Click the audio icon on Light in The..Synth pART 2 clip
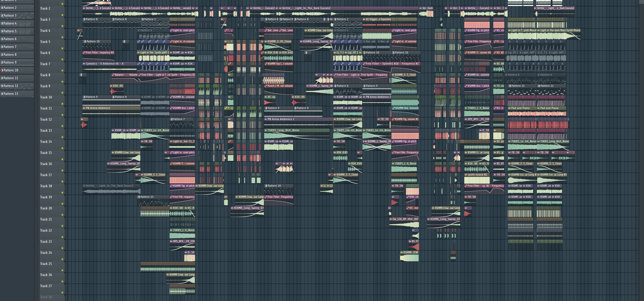644x301 pixels. click(x=139, y=53)
